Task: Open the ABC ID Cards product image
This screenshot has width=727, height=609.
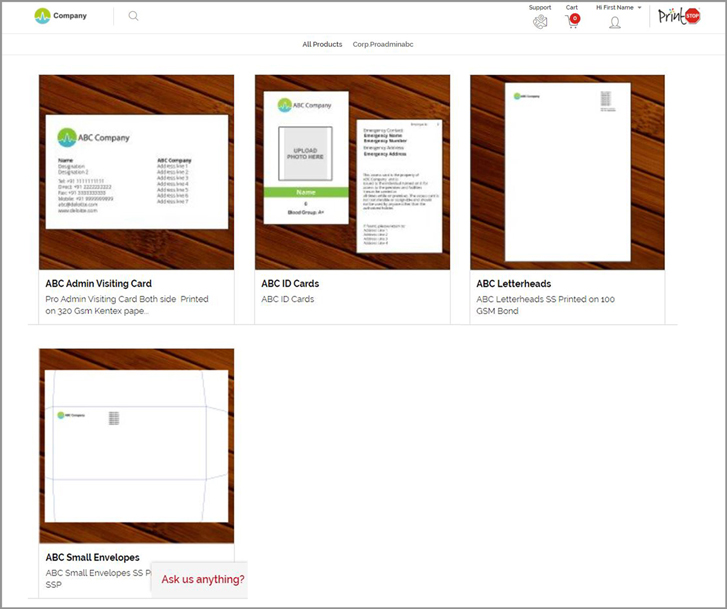Action: click(352, 172)
